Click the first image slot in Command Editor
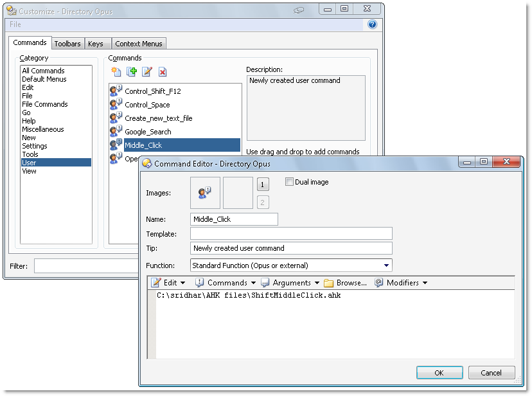 (x=205, y=193)
